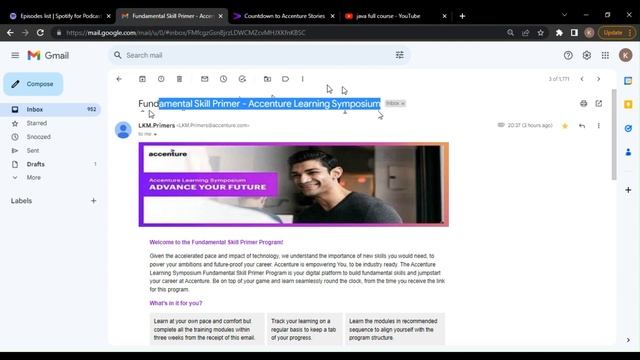Show search options filter icon

[x=400, y=55]
